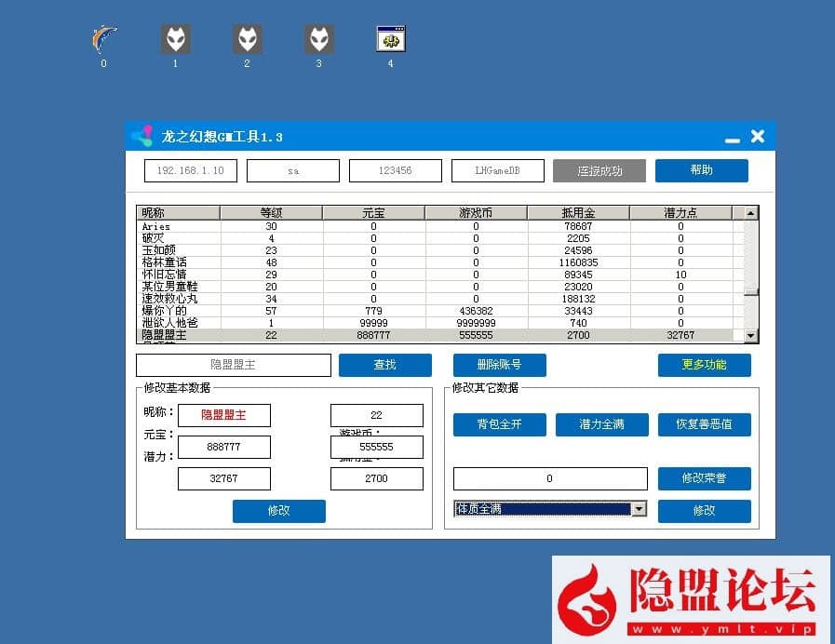Viewport: 835px width, 644px height.
Task: Click the 修改荣誉 modify honor button
Action: coord(705,477)
